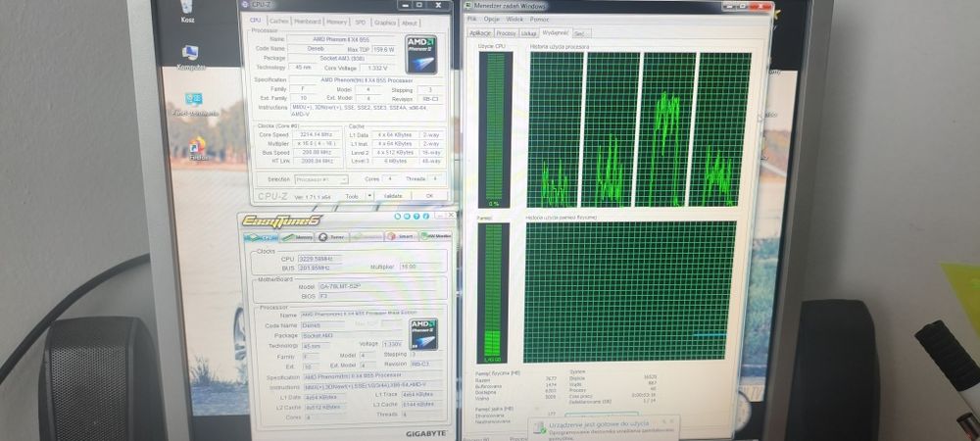Click the GIGABYTE logo in EasyTune6
The height and width of the screenshot is (441, 980).
[425, 433]
